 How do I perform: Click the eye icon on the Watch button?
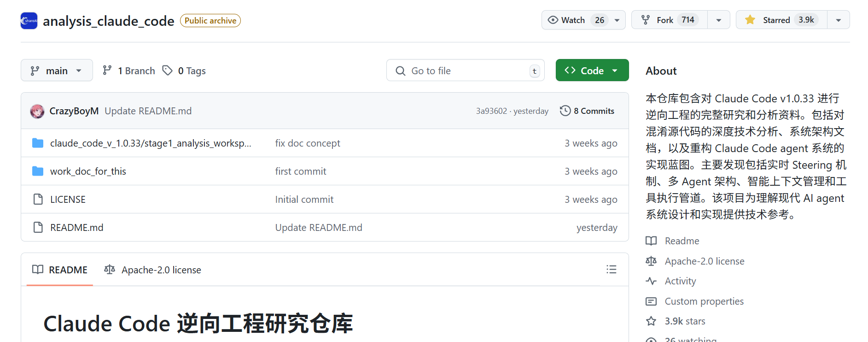(553, 20)
